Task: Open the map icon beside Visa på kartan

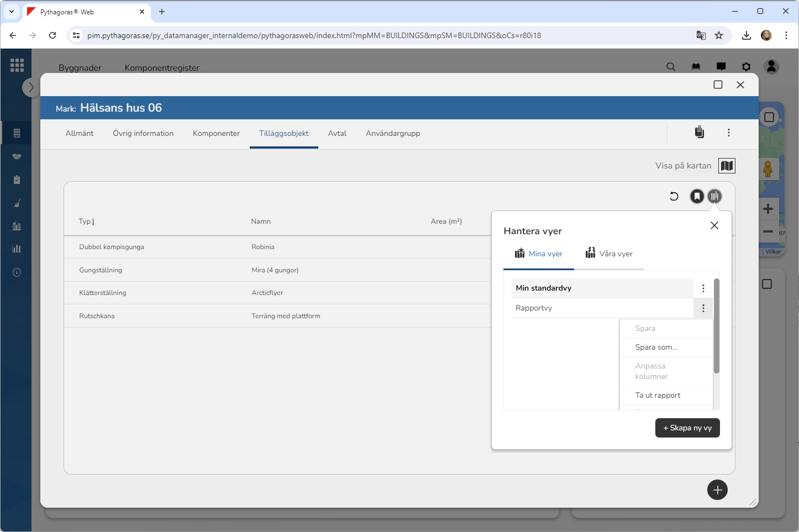Action: [727, 166]
